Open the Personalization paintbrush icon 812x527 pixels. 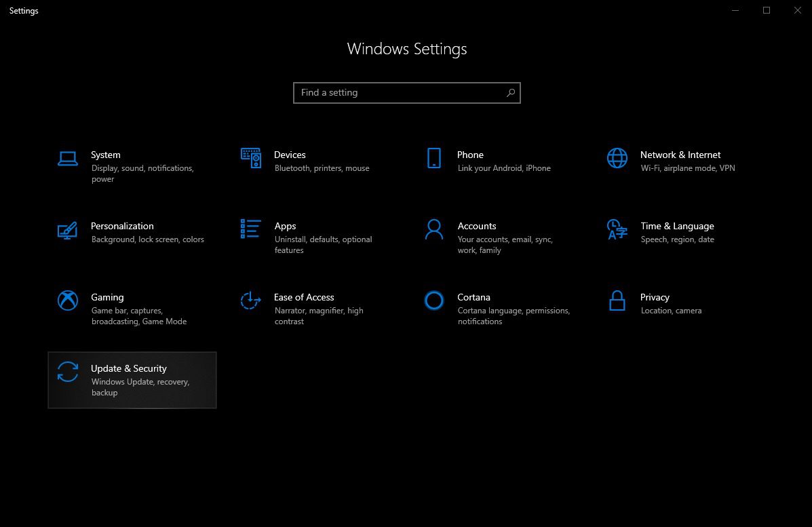pyautogui.click(x=68, y=229)
